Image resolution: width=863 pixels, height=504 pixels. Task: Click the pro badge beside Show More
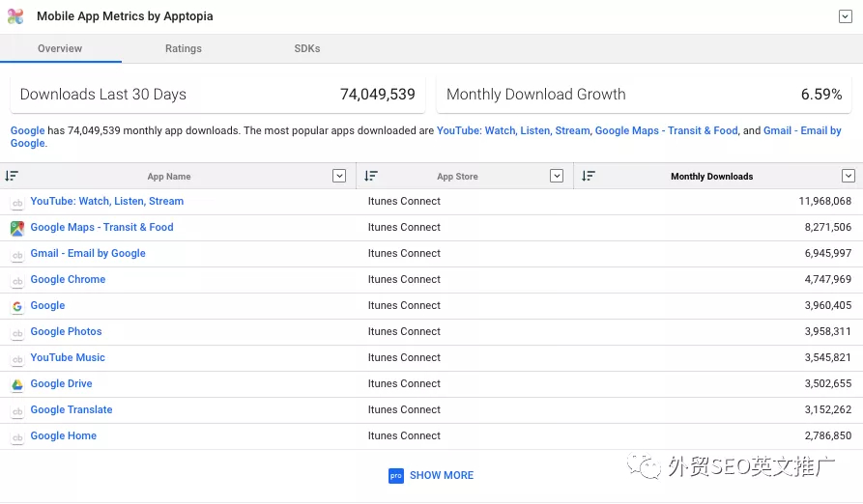[395, 475]
